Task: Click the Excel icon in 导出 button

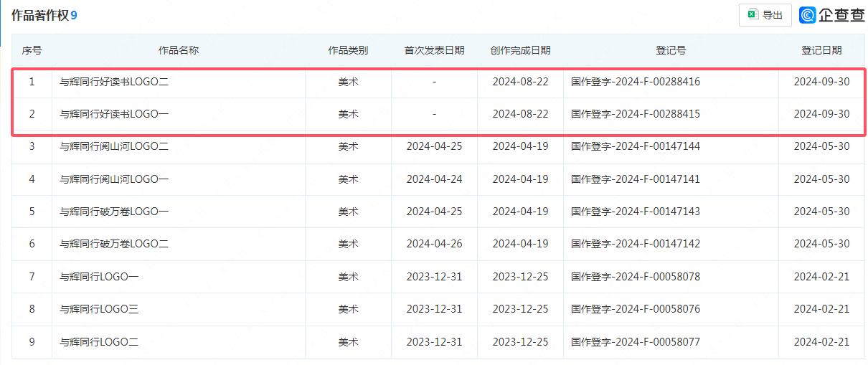Action: click(753, 14)
